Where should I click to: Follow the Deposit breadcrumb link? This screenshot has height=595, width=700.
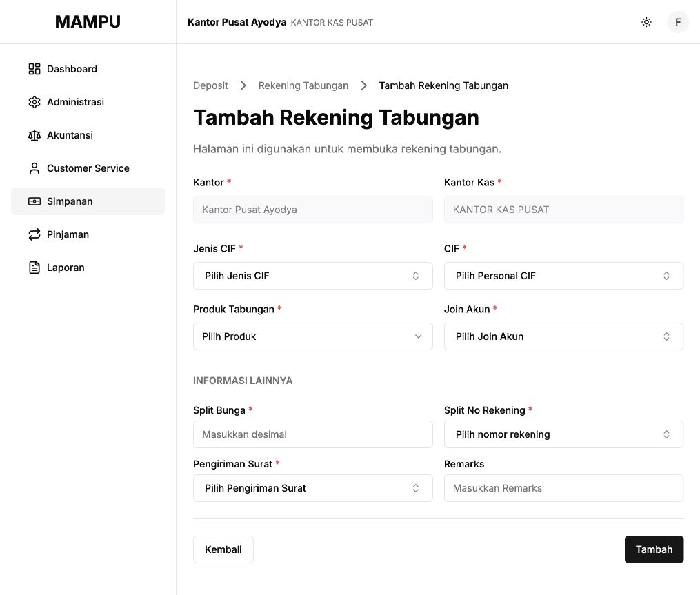tap(210, 85)
